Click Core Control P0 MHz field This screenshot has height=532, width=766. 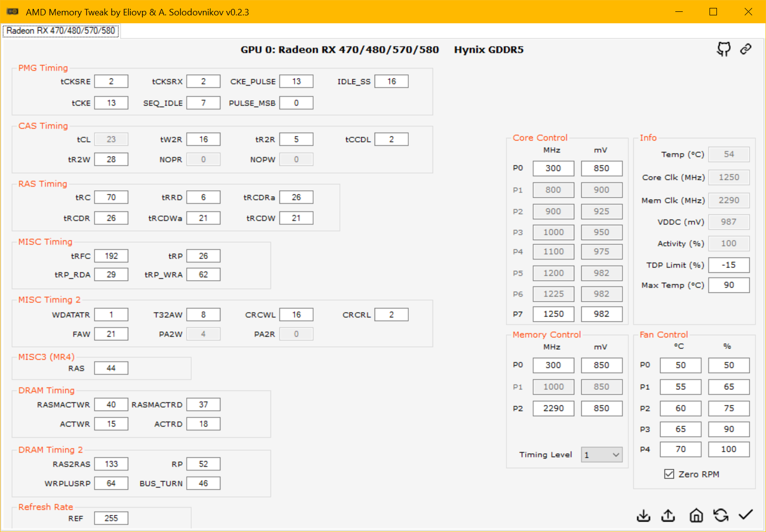(x=553, y=168)
